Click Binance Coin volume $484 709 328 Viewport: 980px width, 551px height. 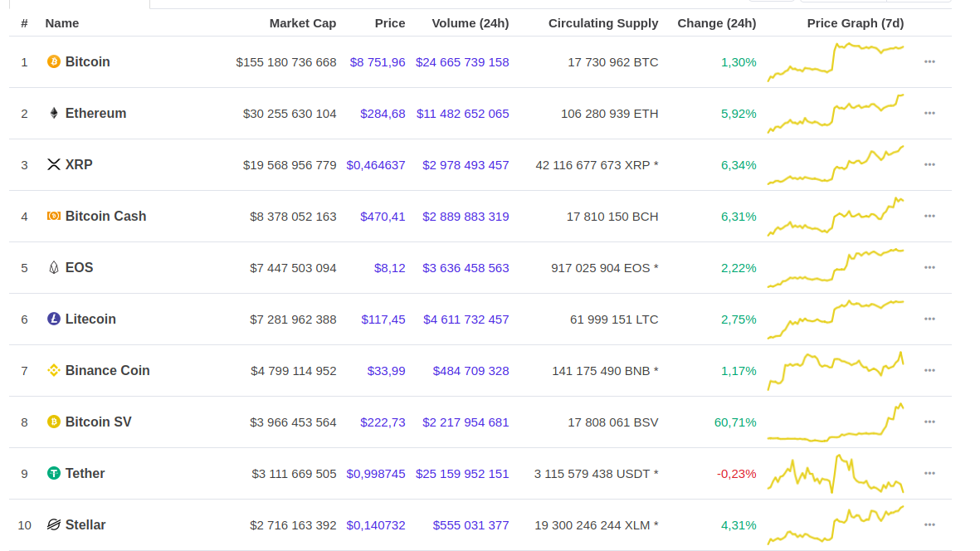pyautogui.click(x=470, y=371)
